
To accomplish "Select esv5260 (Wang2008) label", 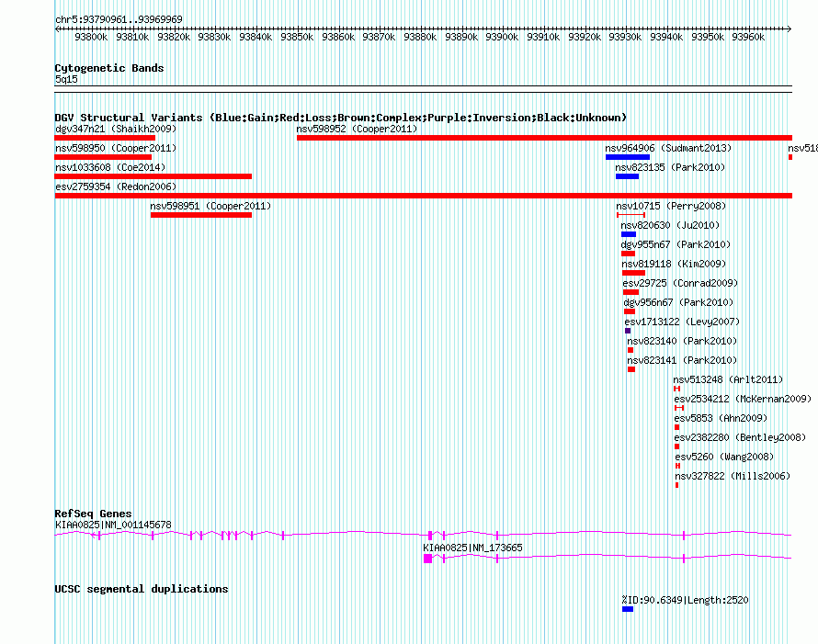I will pos(724,457).
